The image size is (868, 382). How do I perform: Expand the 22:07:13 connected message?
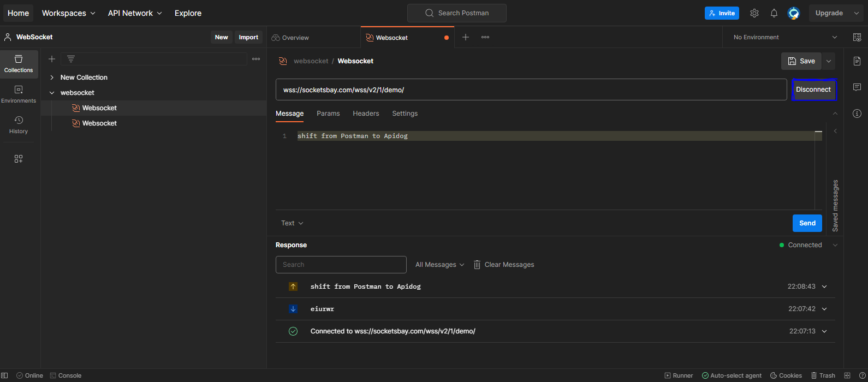click(x=824, y=331)
